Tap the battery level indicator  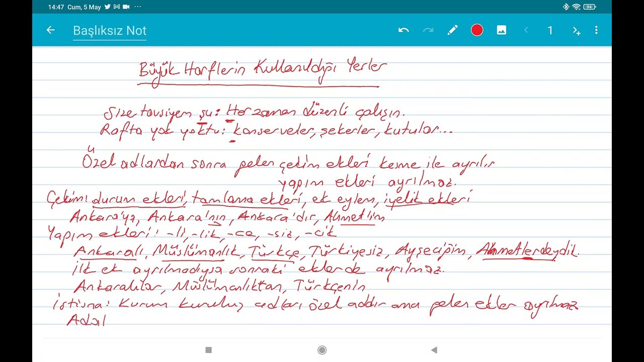point(590,7)
